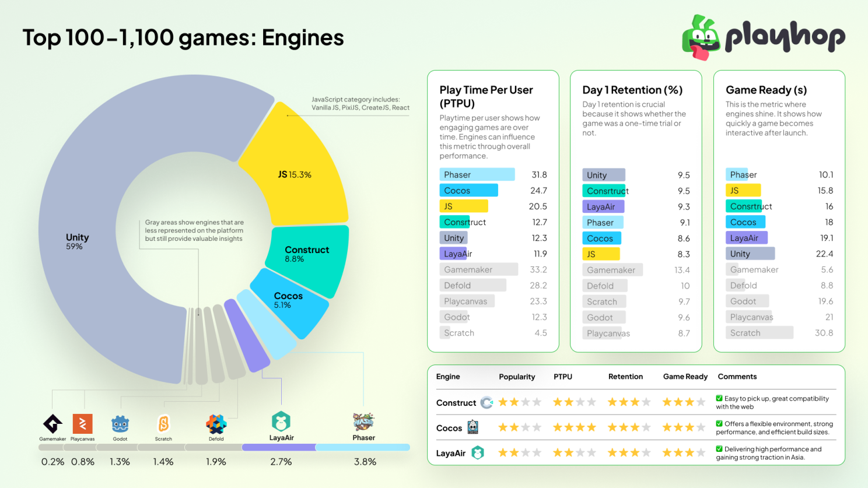Click the Unity bar in Day 1 Retention
Image resolution: width=868 pixels, height=488 pixels.
pyautogui.click(x=604, y=175)
